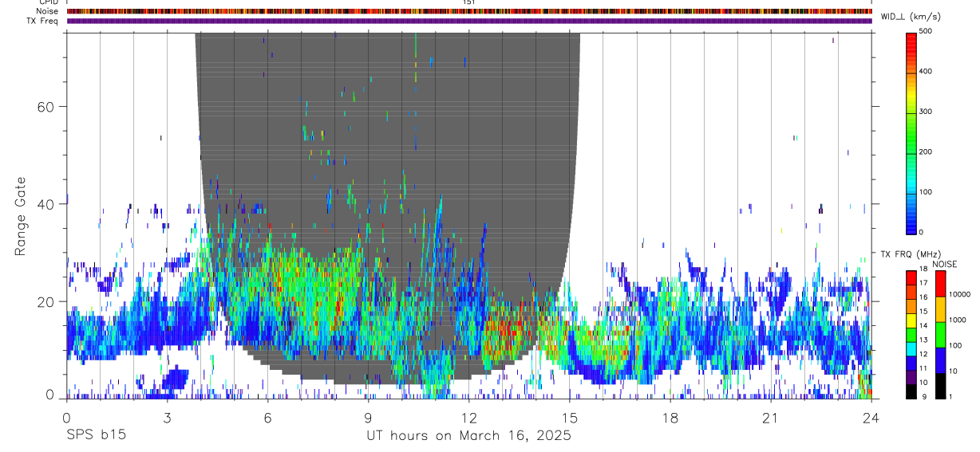
Task: Click 'UT hours on March 16, 2025' title
Action: [x=468, y=436]
